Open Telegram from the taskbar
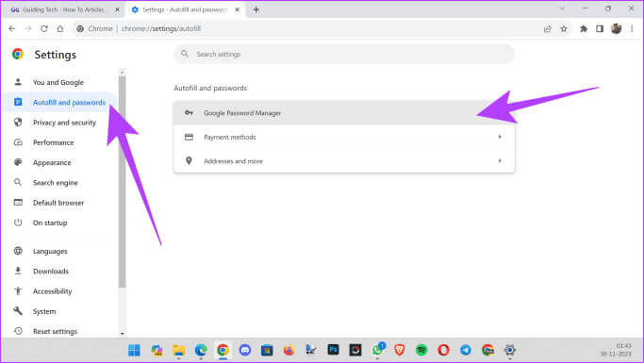644x363 pixels. [x=466, y=350]
